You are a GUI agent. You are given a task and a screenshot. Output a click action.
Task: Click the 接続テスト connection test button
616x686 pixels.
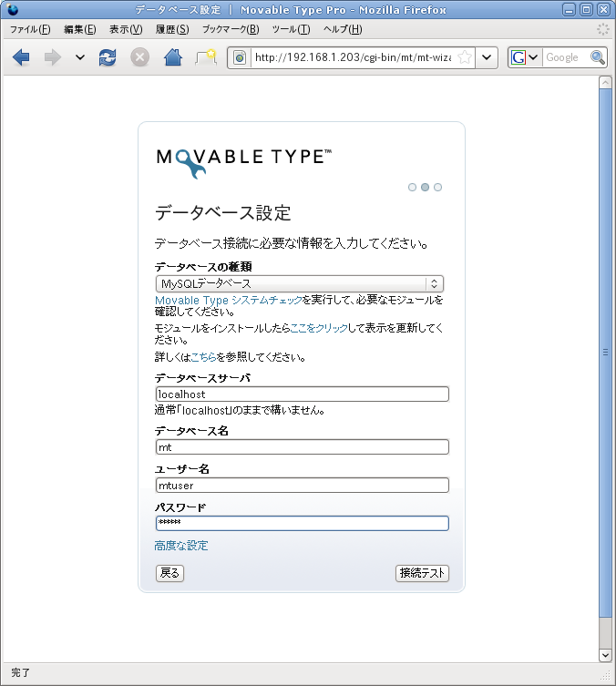(x=422, y=573)
